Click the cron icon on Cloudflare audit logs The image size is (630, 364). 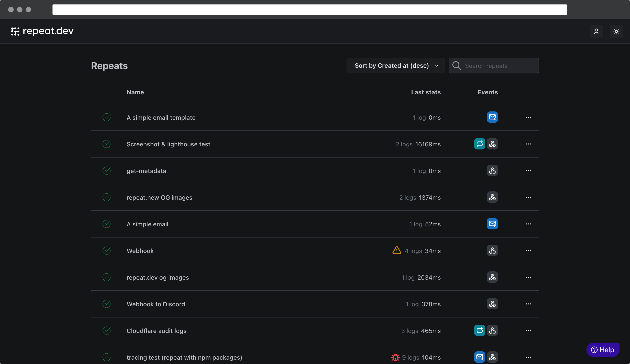click(x=479, y=330)
